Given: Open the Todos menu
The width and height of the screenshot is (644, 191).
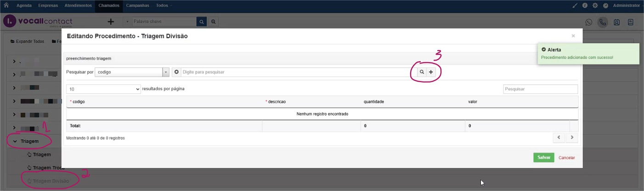Looking at the screenshot, I should click(164, 6).
